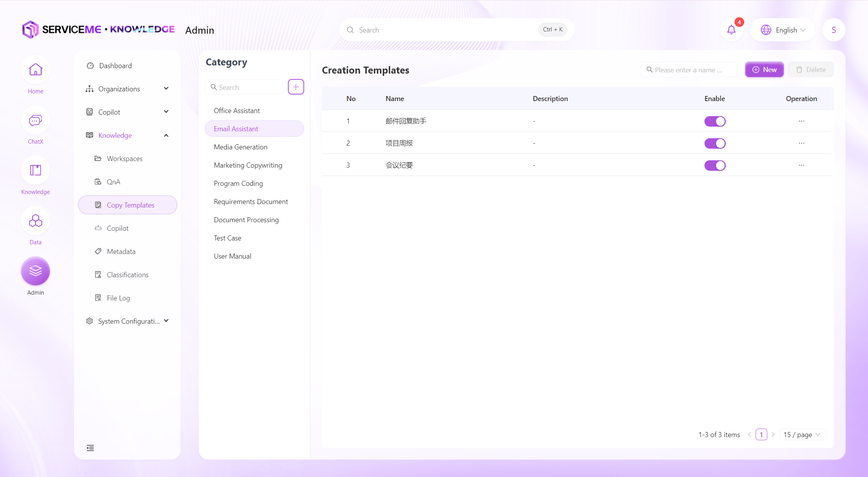Switch off the 会议纪要 enable toggle

coord(715,165)
